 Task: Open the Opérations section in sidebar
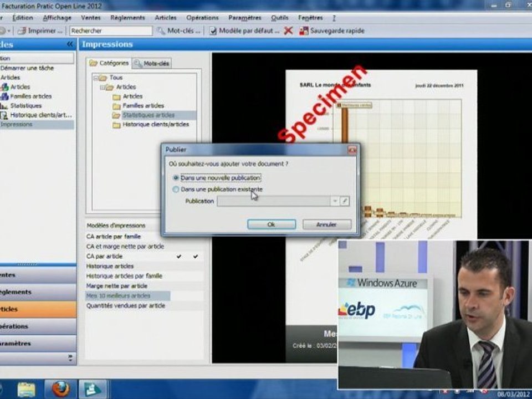point(38,326)
